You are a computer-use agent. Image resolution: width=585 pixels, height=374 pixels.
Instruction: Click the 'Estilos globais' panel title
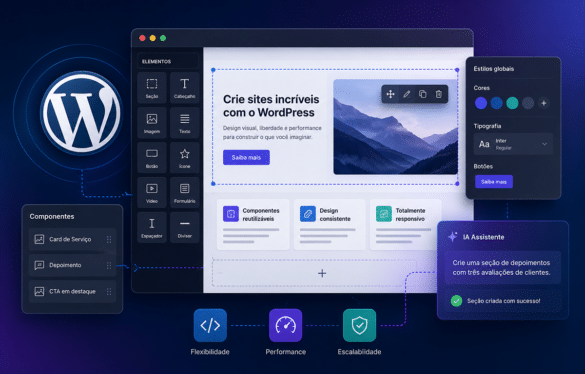494,69
